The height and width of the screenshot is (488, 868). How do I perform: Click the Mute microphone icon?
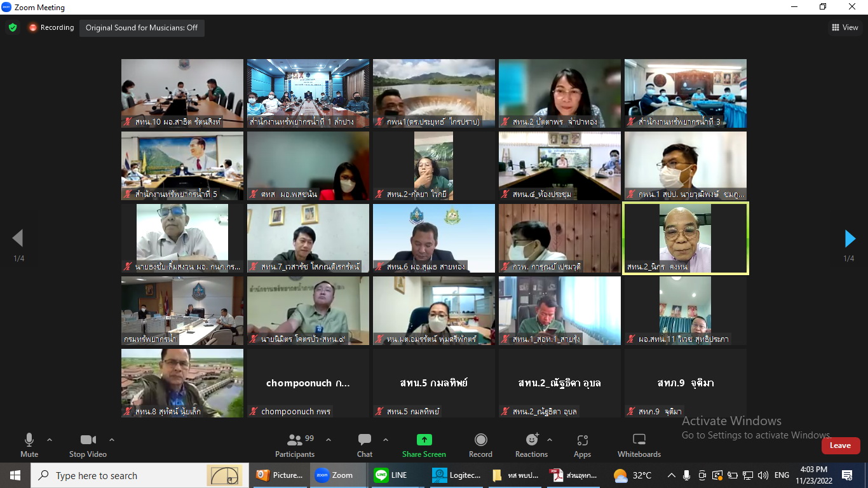point(29,440)
